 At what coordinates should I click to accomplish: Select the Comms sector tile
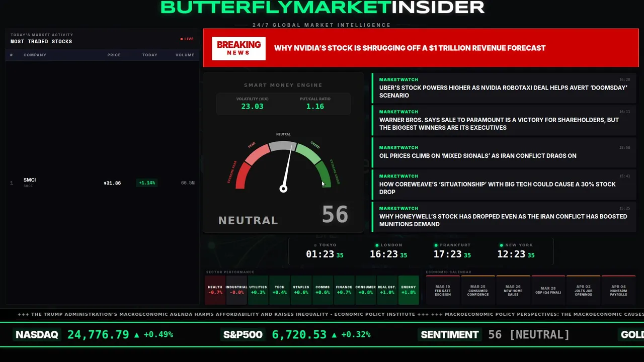click(323, 290)
